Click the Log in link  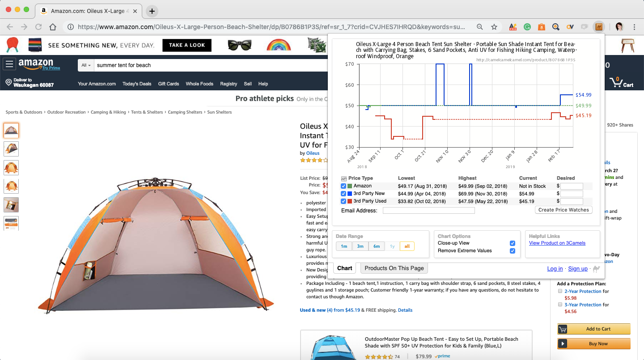coord(555,269)
